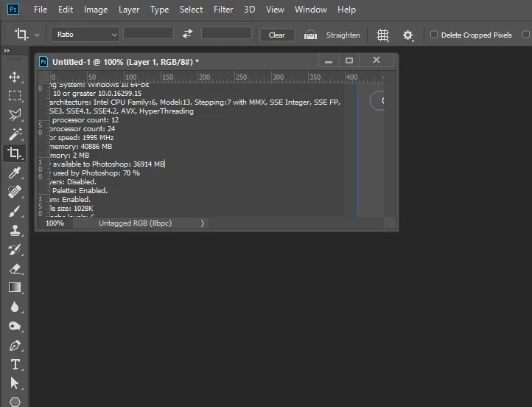
Task: Expand the status bar info arrow
Action: (x=203, y=223)
